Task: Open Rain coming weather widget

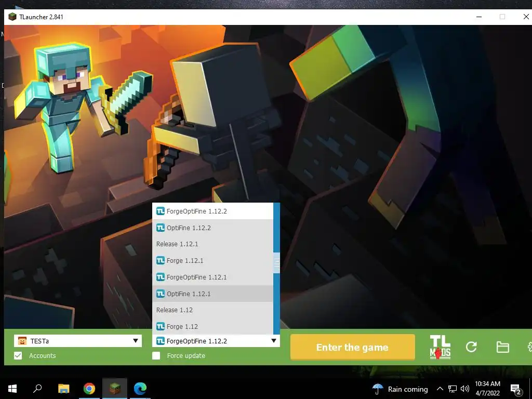Action: pos(400,389)
